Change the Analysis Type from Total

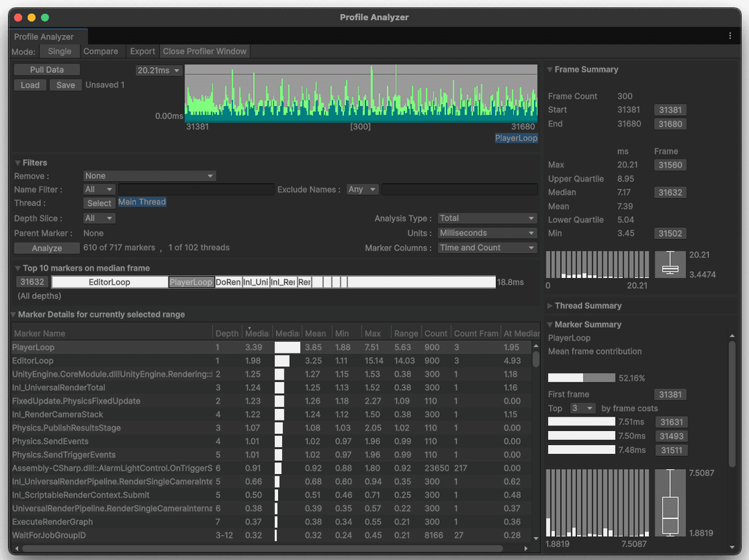tap(487, 218)
